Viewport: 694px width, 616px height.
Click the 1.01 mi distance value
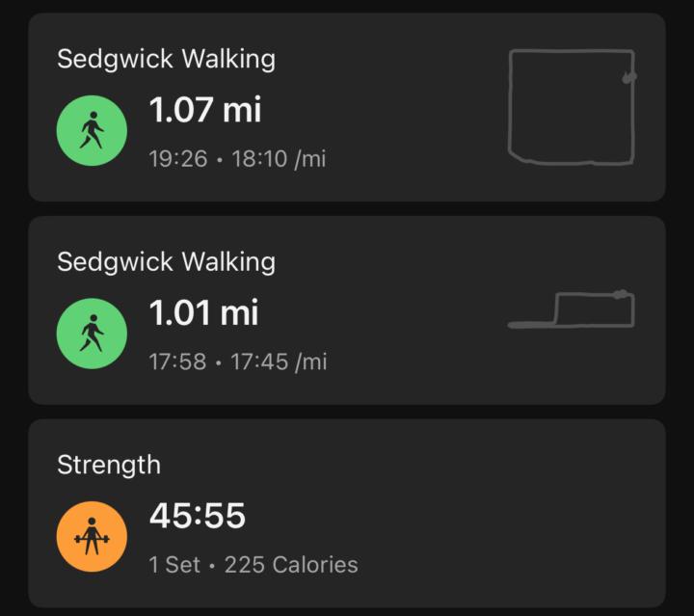pos(203,312)
